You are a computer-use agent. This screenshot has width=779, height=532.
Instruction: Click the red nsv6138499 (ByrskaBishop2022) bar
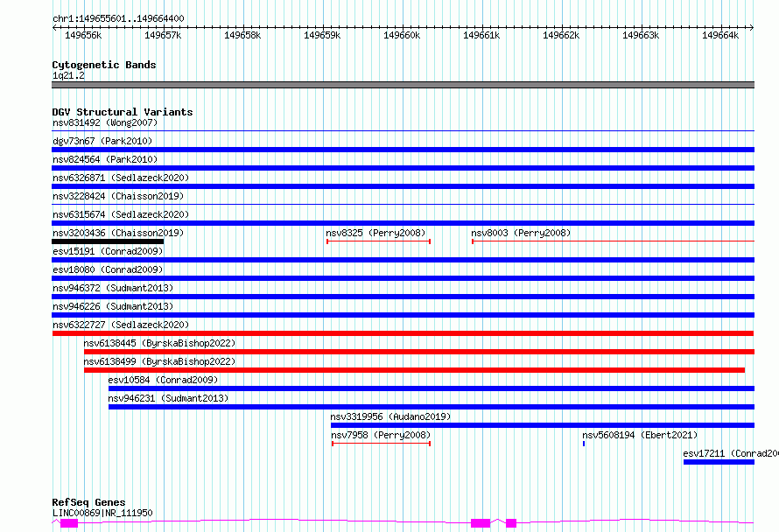click(x=414, y=370)
